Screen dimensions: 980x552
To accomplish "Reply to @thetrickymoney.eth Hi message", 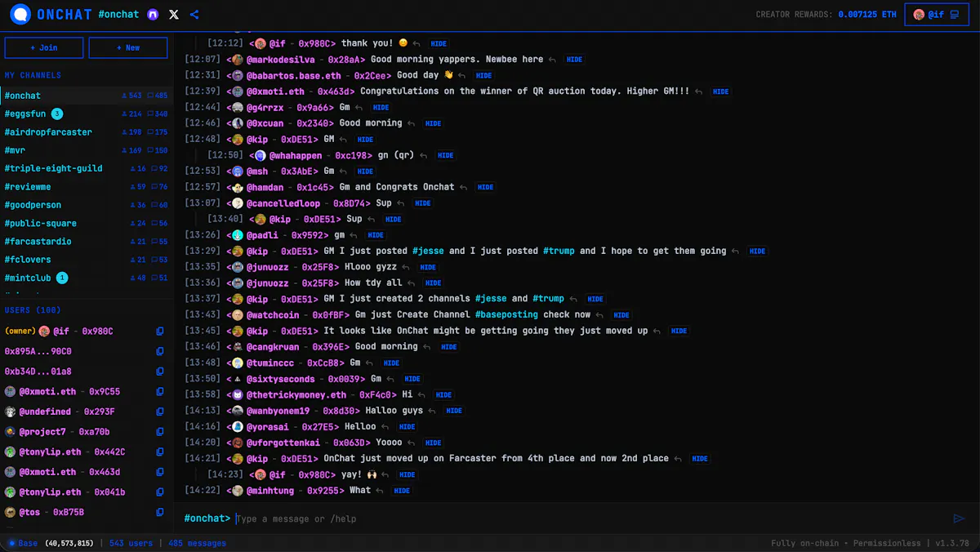I will (x=422, y=394).
